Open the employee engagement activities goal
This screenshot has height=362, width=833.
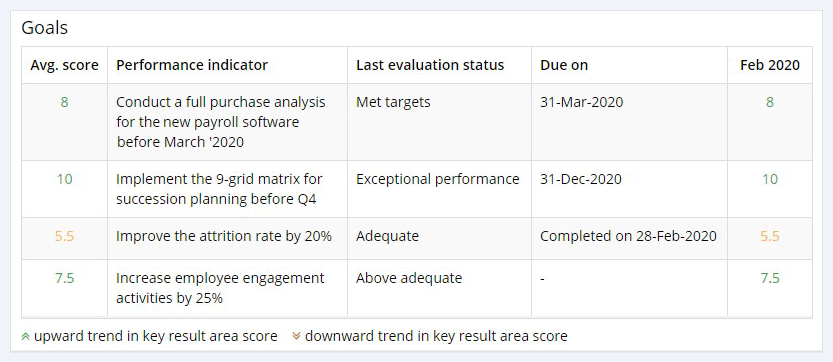point(220,288)
